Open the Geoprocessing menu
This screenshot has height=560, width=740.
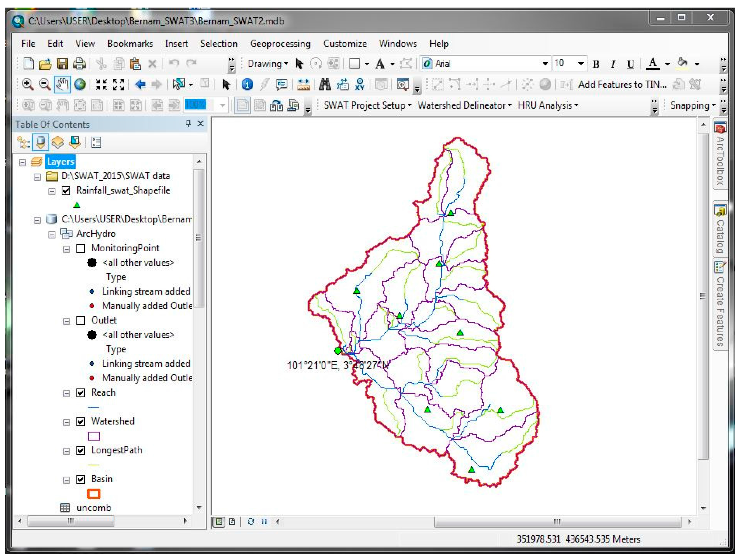point(280,43)
